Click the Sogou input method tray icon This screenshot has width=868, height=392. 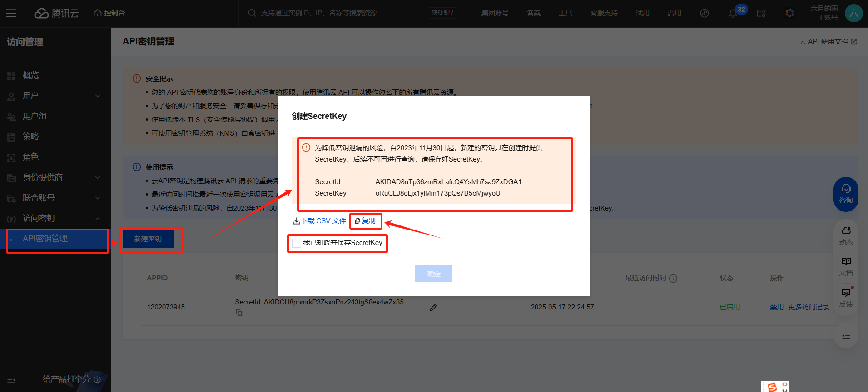click(x=772, y=387)
